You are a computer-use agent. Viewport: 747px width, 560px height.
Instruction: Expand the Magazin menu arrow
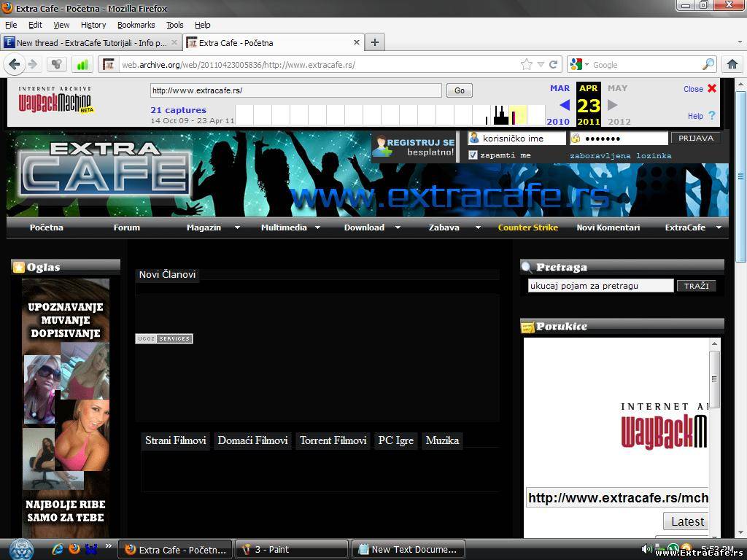(x=237, y=227)
